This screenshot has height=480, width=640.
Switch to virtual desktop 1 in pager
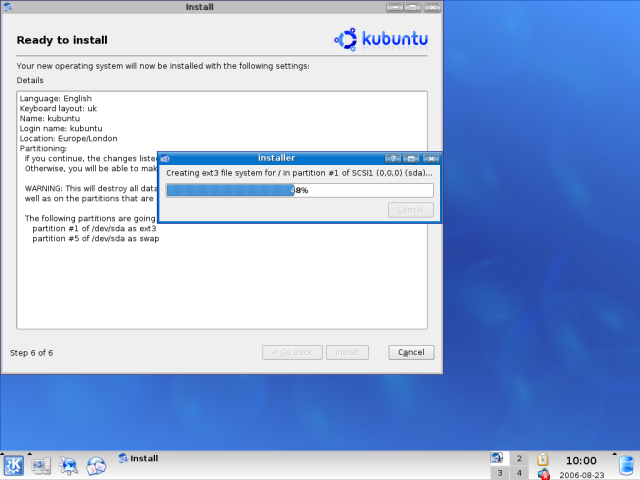tap(499, 458)
